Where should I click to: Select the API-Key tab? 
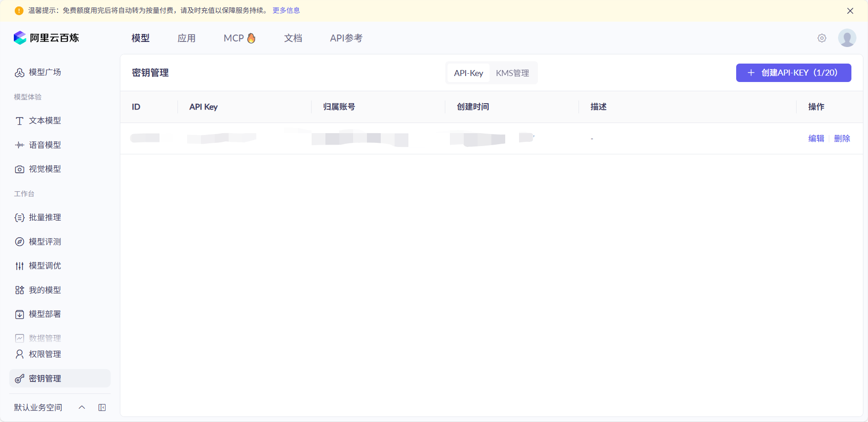pyautogui.click(x=468, y=73)
